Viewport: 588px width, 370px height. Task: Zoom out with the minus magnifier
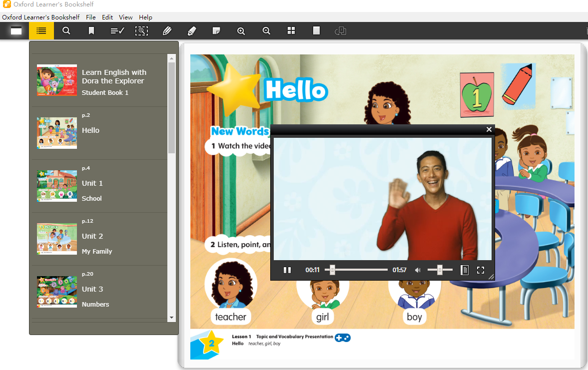click(266, 31)
